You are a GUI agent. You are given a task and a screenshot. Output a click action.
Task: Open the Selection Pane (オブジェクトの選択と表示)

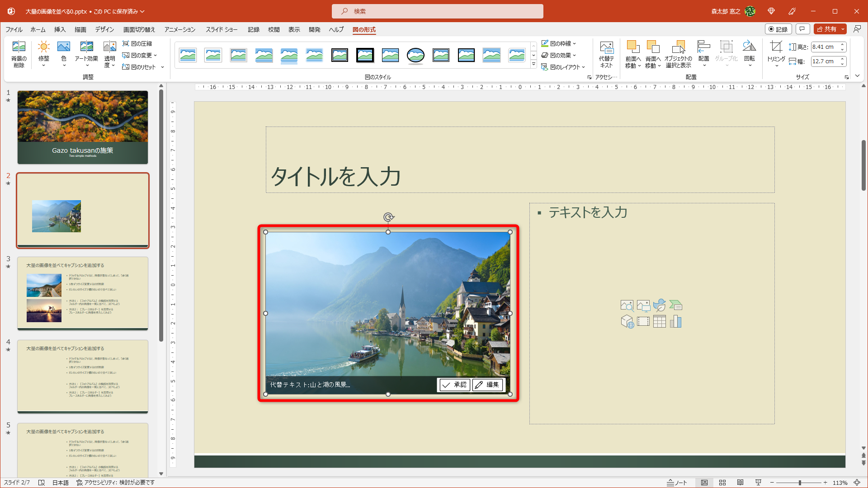(x=678, y=48)
